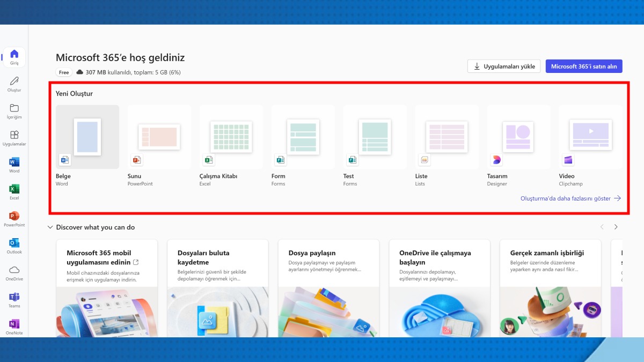Open Gerçek zamanlı işbirliği card
644x362 pixels.
point(550,288)
